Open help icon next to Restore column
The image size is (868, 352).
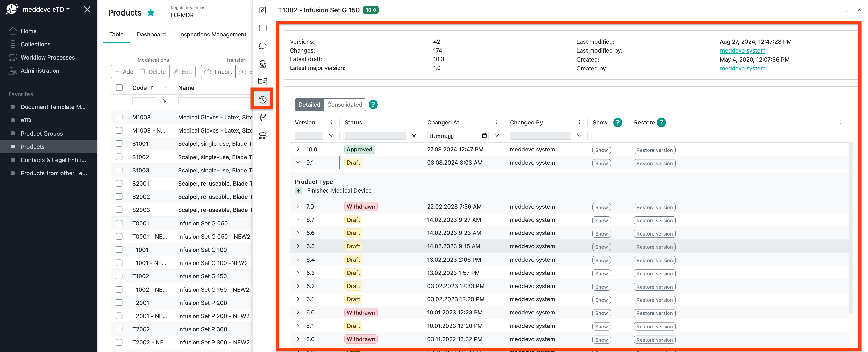click(661, 122)
